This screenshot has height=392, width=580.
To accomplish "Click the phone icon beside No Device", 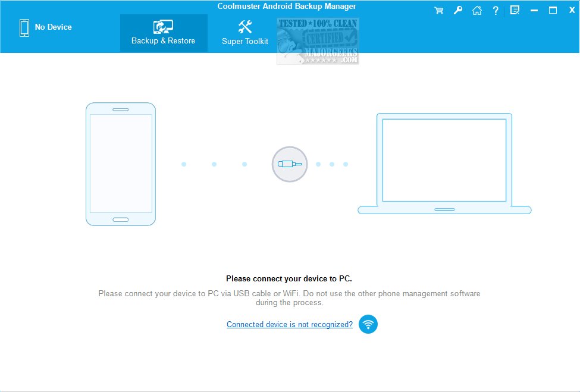I will point(24,28).
